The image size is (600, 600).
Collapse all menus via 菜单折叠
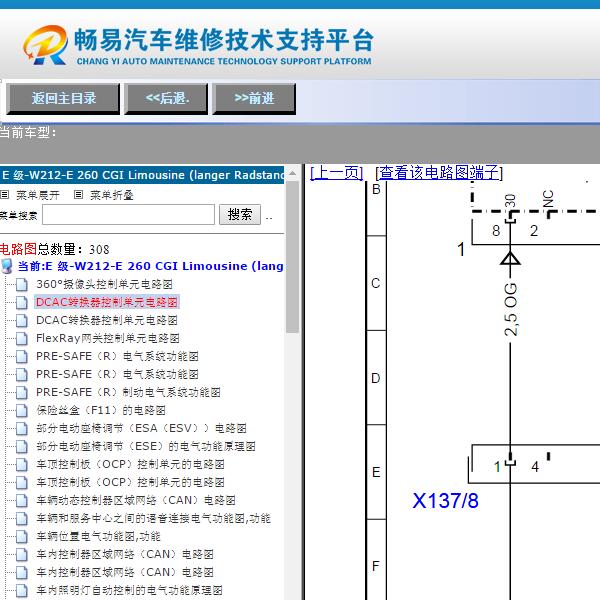coord(111,195)
